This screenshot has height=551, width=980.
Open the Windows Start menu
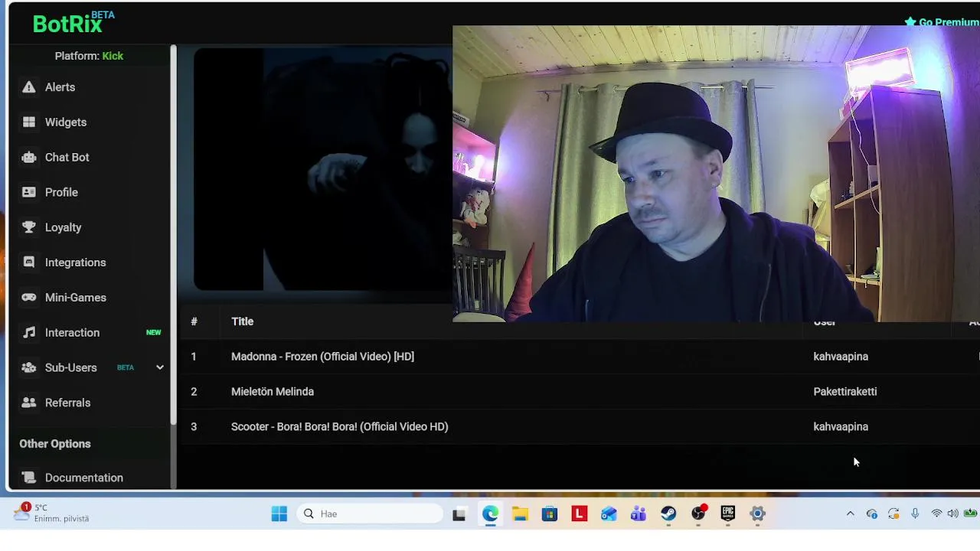click(x=279, y=514)
